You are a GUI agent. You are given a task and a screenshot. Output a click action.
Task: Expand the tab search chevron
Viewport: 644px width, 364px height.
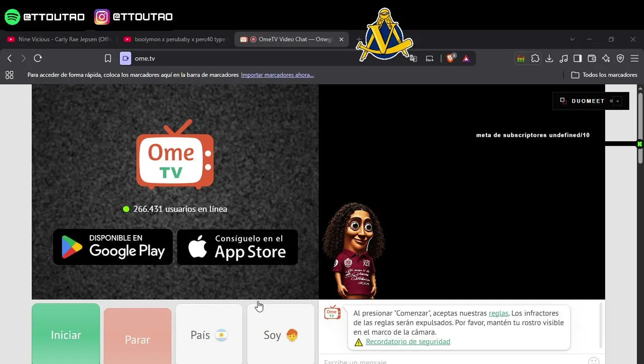(x=572, y=39)
